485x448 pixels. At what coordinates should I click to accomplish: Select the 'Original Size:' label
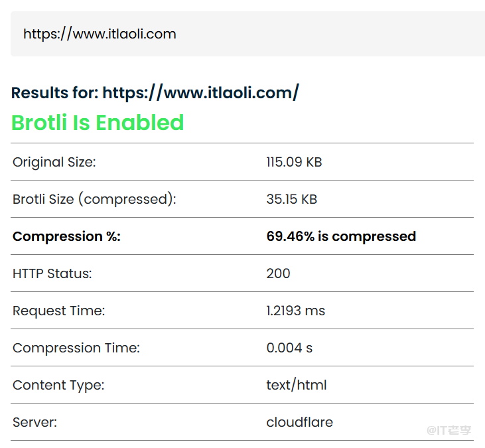(54, 162)
